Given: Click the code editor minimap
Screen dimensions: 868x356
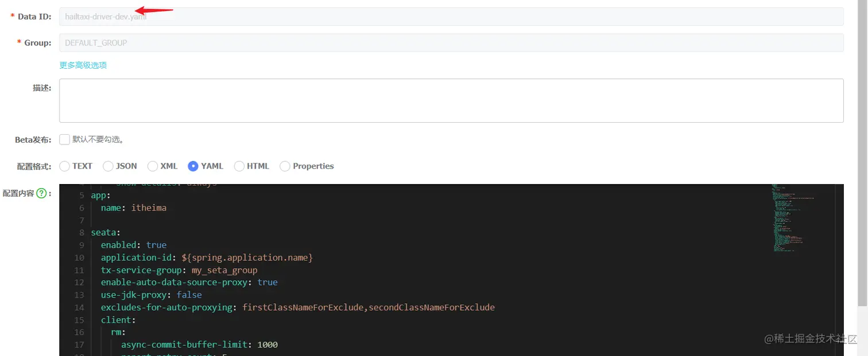Looking at the screenshot, I should pyautogui.click(x=804, y=218).
